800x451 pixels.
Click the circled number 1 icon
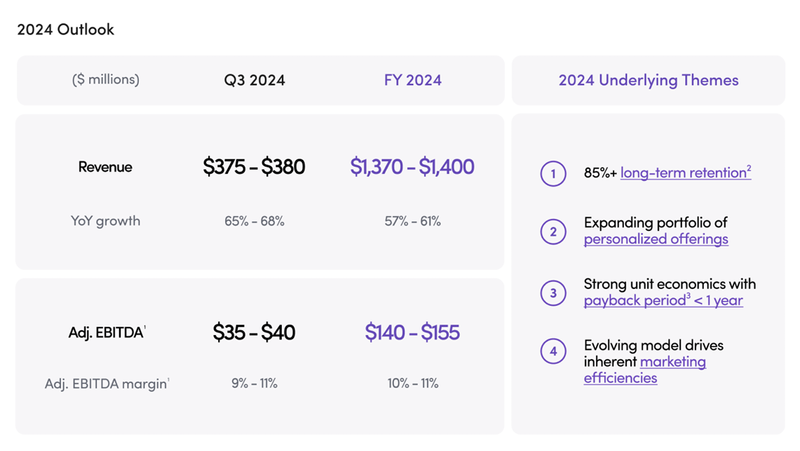(x=553, y=173)
